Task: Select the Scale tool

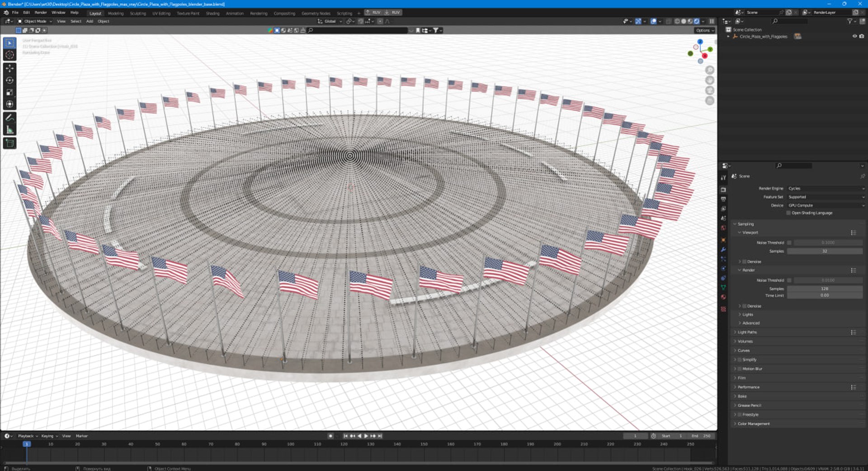Action: (9, 92)
